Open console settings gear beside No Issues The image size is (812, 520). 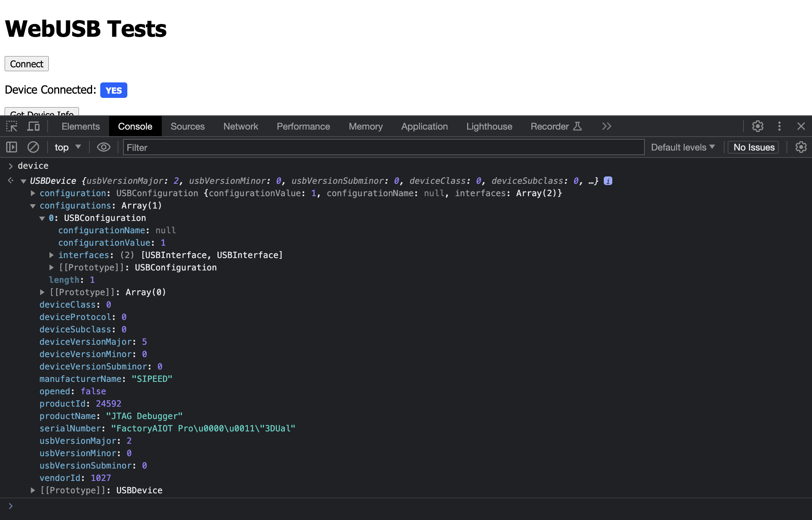[x=801, y=147]
